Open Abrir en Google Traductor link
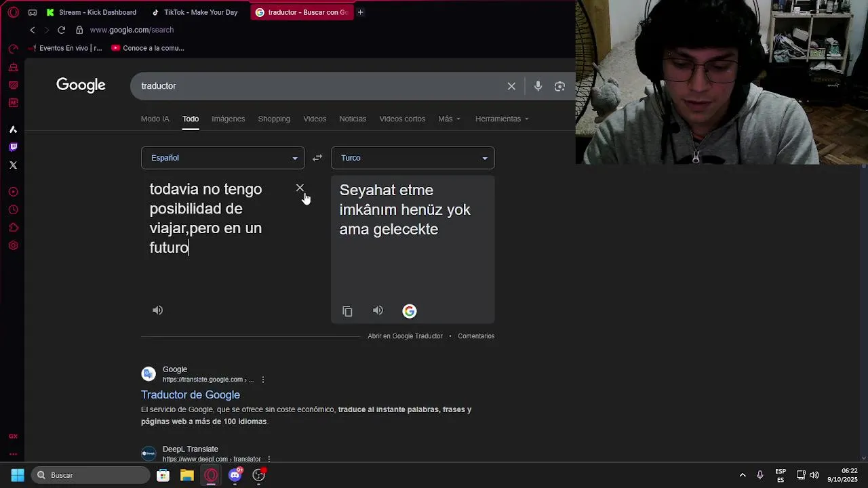This screenshot has width=868, height=488. coord(405,336)
